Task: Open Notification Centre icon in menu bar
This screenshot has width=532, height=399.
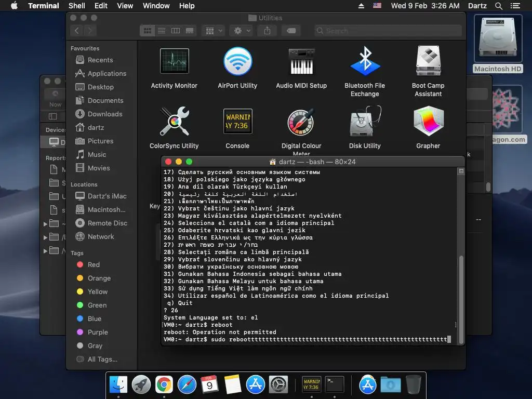Action: pyautogui.click(x=515, y=6)
